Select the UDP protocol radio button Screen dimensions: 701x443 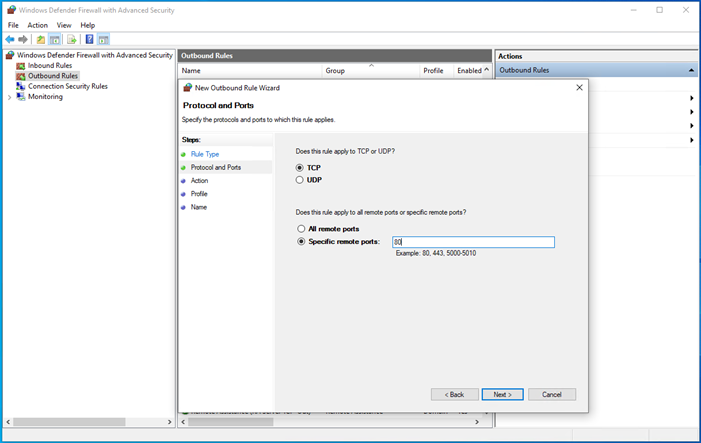(x=300, y=180)
